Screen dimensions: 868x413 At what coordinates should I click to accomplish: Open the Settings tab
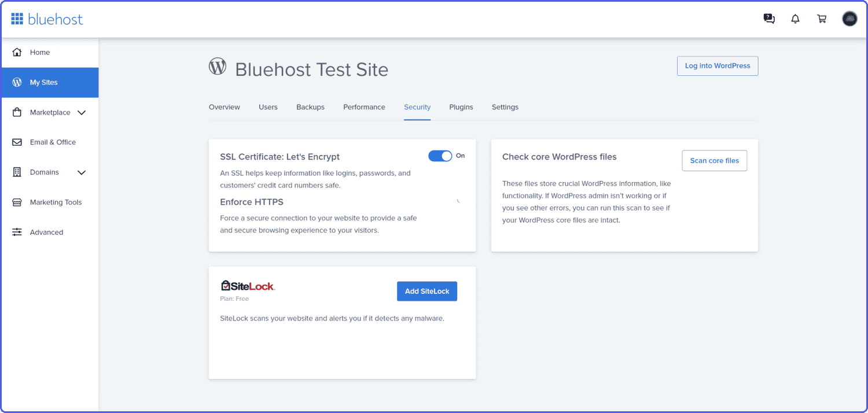point(505,107)
